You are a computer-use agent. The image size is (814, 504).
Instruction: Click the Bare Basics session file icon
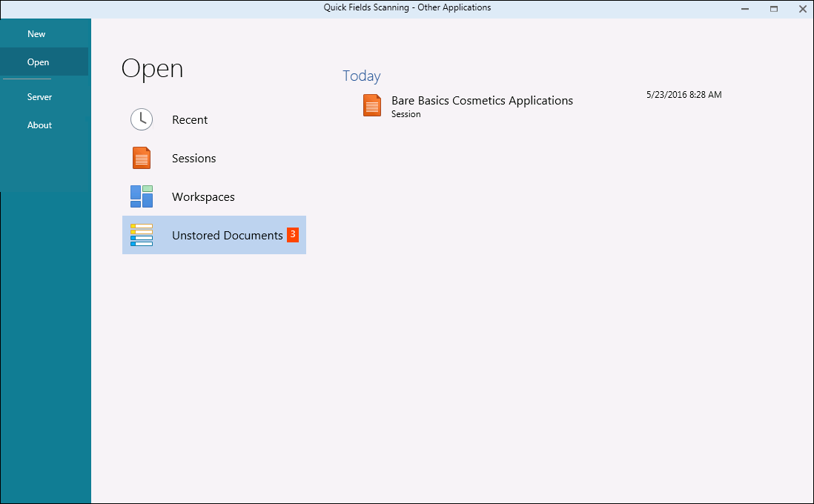pyautogui.click(x=372, y=105)
